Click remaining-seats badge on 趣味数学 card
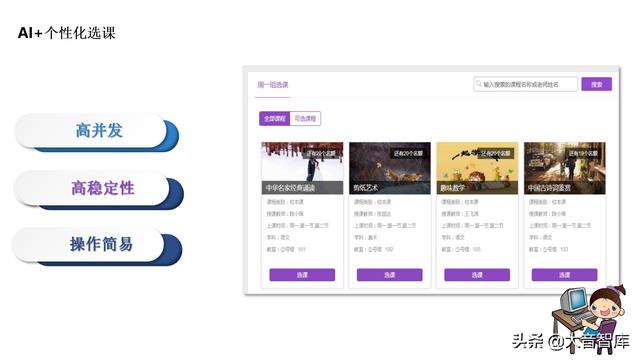 (x=496, y=153)
